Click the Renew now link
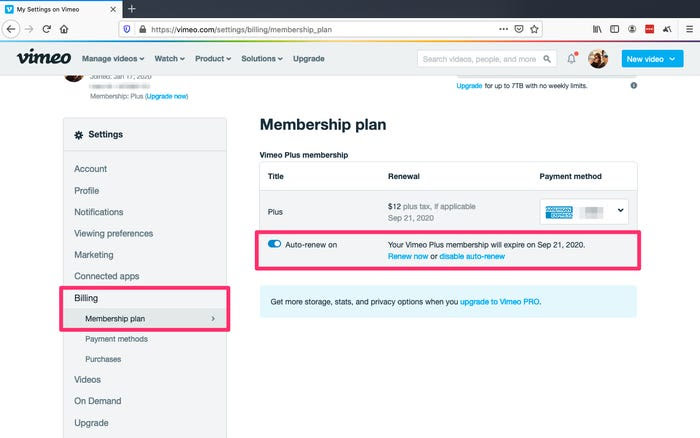The image size is (700, 438). click(408, 256)
